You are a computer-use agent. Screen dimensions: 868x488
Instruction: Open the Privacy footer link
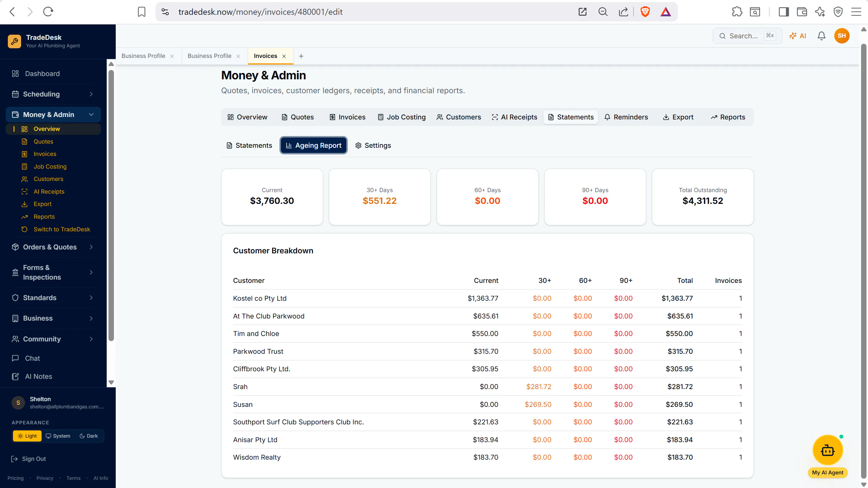coord(45,478)
